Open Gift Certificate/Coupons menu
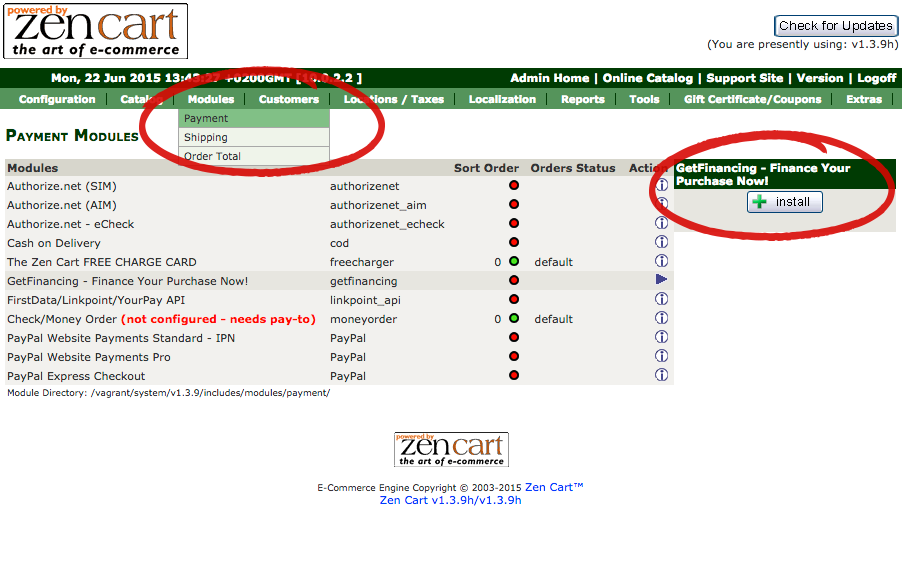 click(x=752, y=99)
